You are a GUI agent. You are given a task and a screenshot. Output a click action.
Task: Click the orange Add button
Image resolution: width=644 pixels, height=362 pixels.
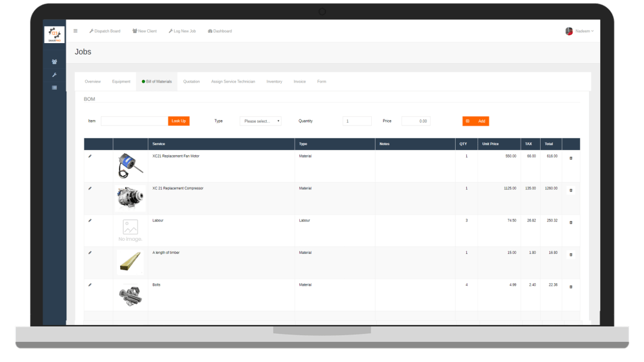coord(476,121)
